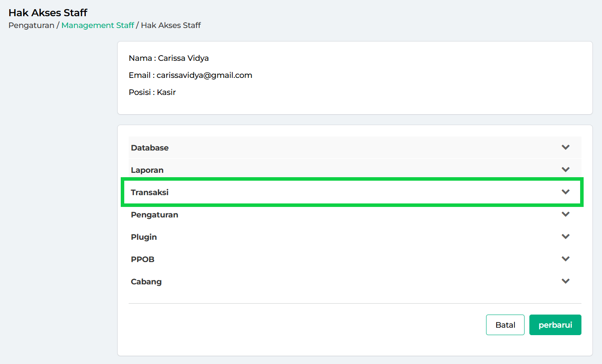Click the chevron icon in the Transaksi row
Viewport: 602px width, 364px height.
pyautogui.click(x=565, y=192)
